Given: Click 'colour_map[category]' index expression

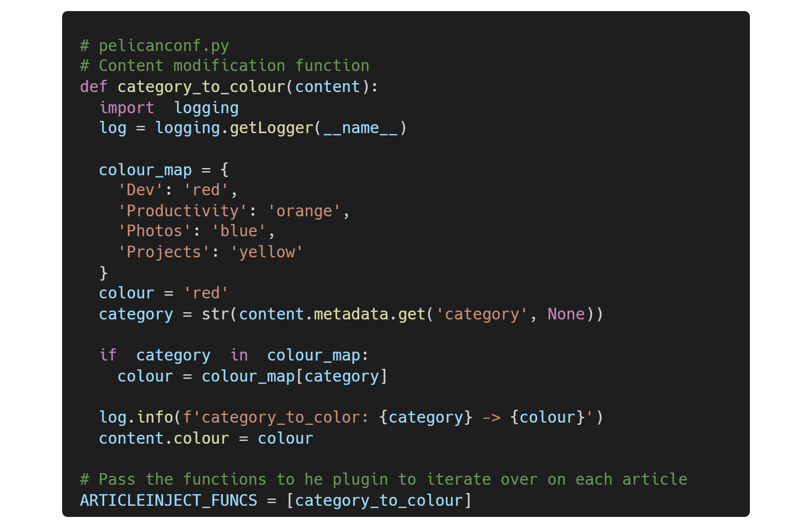Looking at the screenshot, I should coord(294,377).
